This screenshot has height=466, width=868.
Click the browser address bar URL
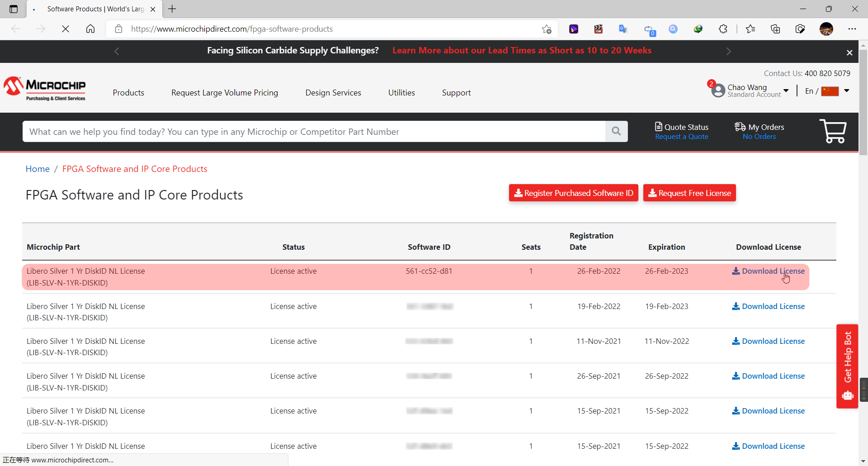(x=232, y=29)
